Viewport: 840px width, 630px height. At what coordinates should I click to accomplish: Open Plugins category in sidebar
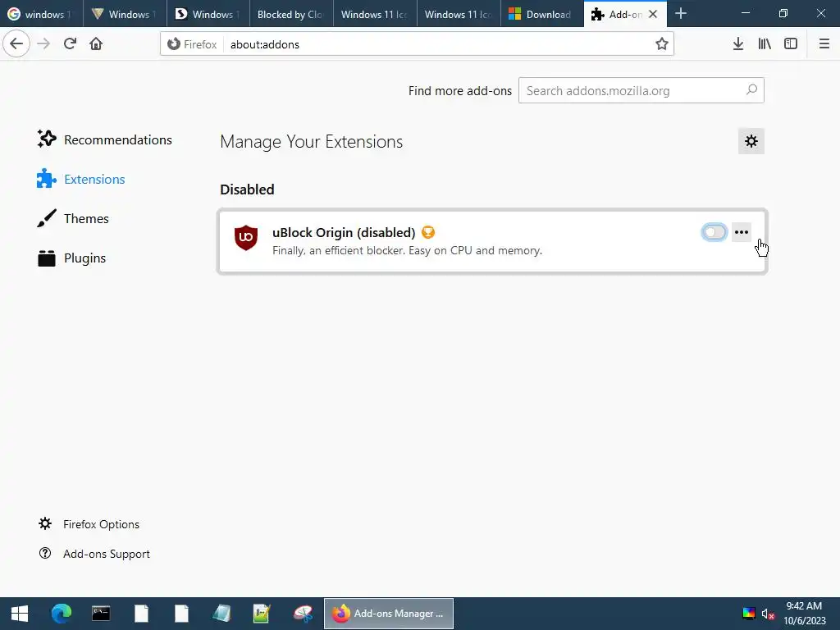(72, 258)
